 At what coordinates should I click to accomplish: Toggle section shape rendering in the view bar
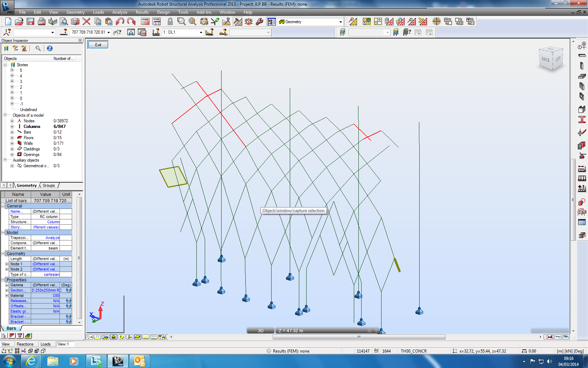pos(137,337)
